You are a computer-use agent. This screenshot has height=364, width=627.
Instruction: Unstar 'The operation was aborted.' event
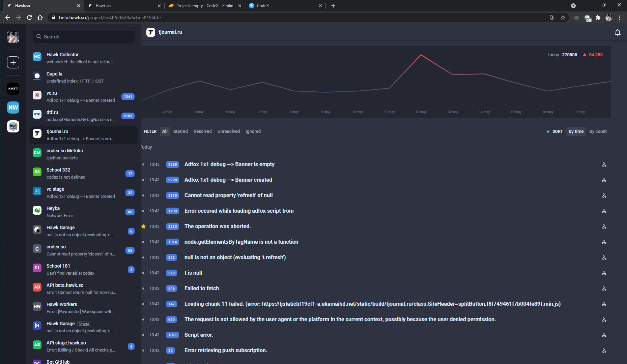point(143,226)
